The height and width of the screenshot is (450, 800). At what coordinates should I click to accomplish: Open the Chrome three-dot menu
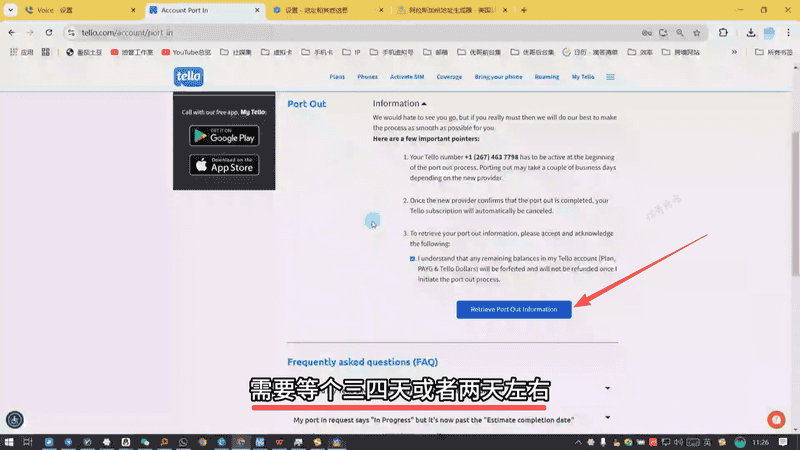coord(788,33)
